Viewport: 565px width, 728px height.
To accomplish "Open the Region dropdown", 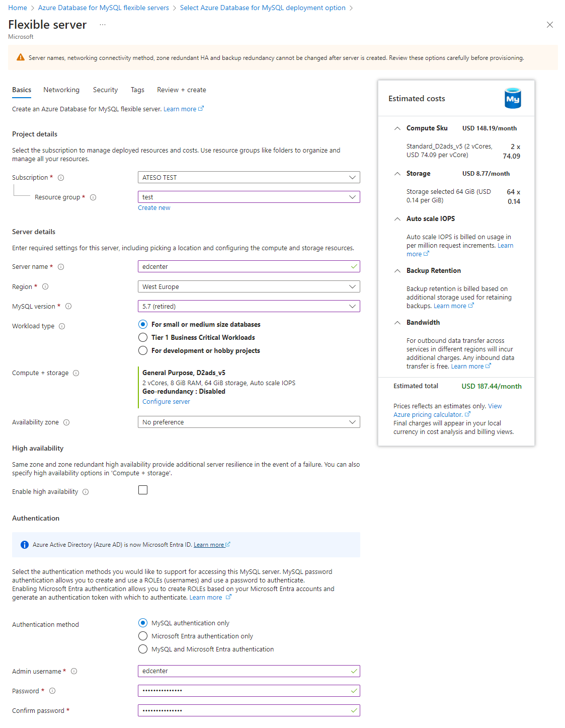I will 249,286.
